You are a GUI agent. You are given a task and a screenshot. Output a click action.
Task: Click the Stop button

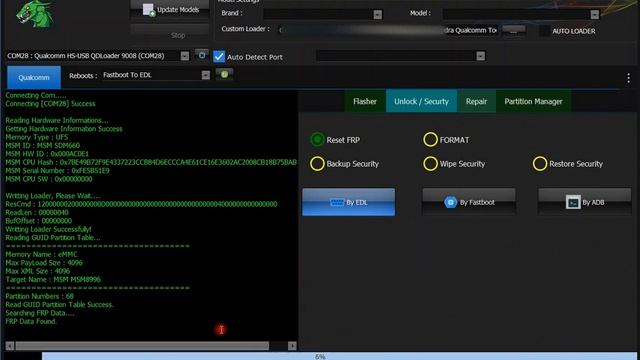[x=170, y=35]
